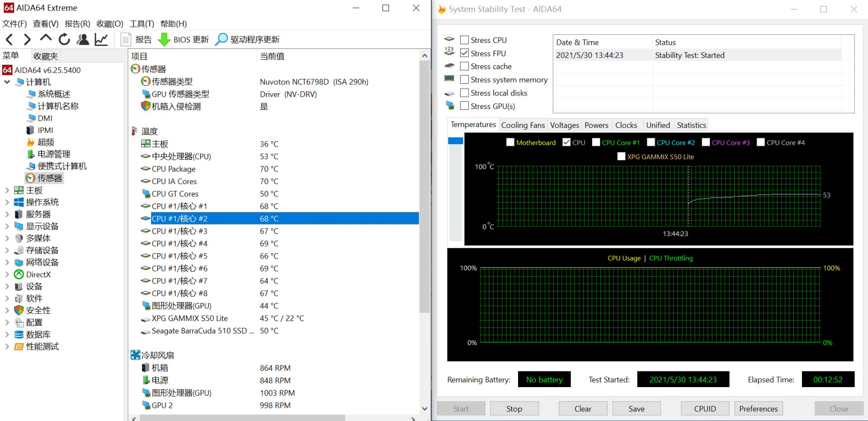Image resolution: width=868 pixels, height=421 pixels.
Task: Enable the Stress cache checkbox
Action: point(464,66)
